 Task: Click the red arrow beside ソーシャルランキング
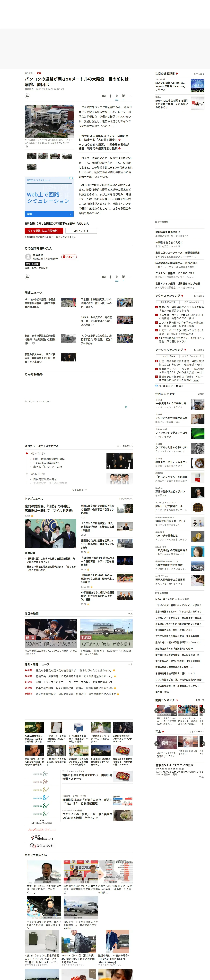[x=185, y=350]
